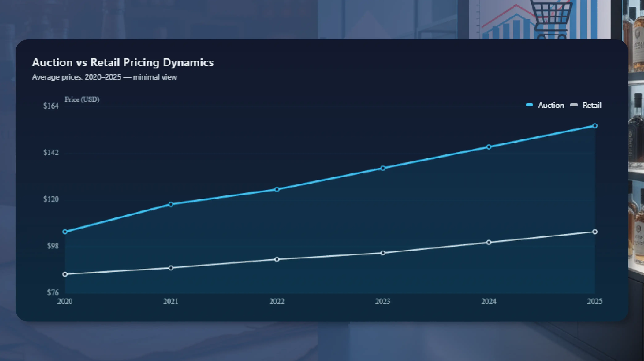Click the Retail 2025 data point
This screenshot has width=644, height=361.
point(595,232)
